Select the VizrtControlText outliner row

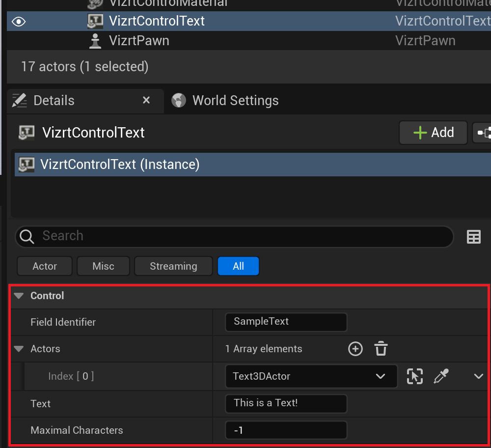[x=157, y=21]
